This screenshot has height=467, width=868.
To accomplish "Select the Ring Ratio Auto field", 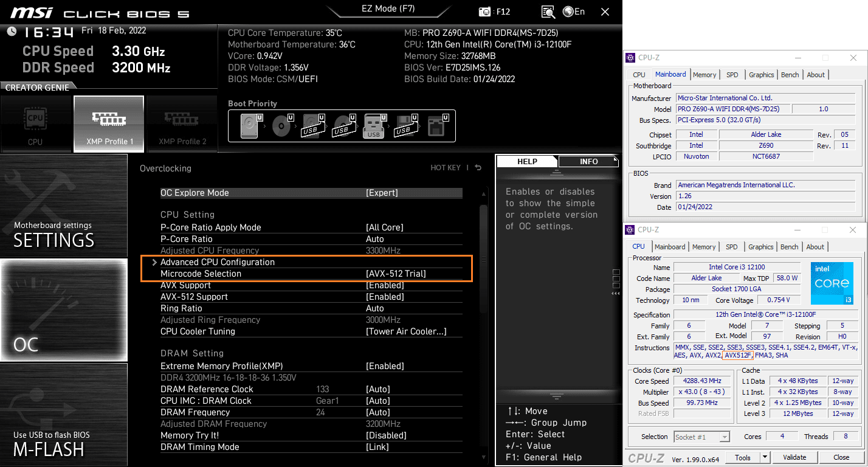I will pos(374,308).
